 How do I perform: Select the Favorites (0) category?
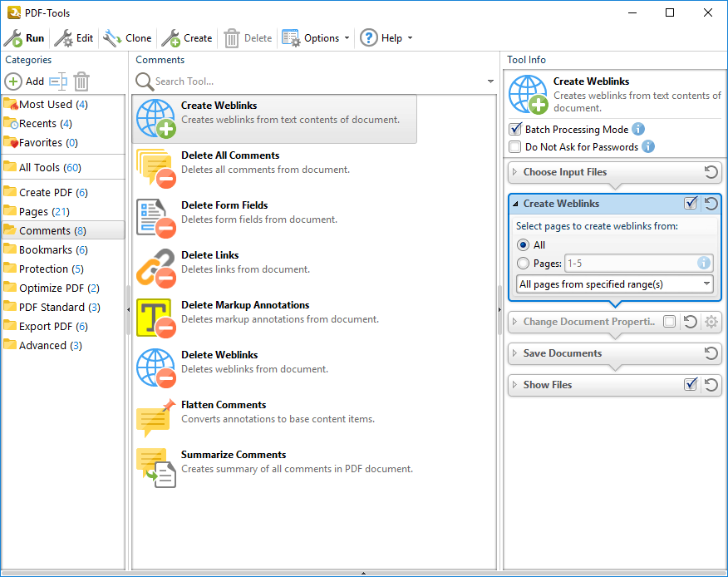[63, 143]
